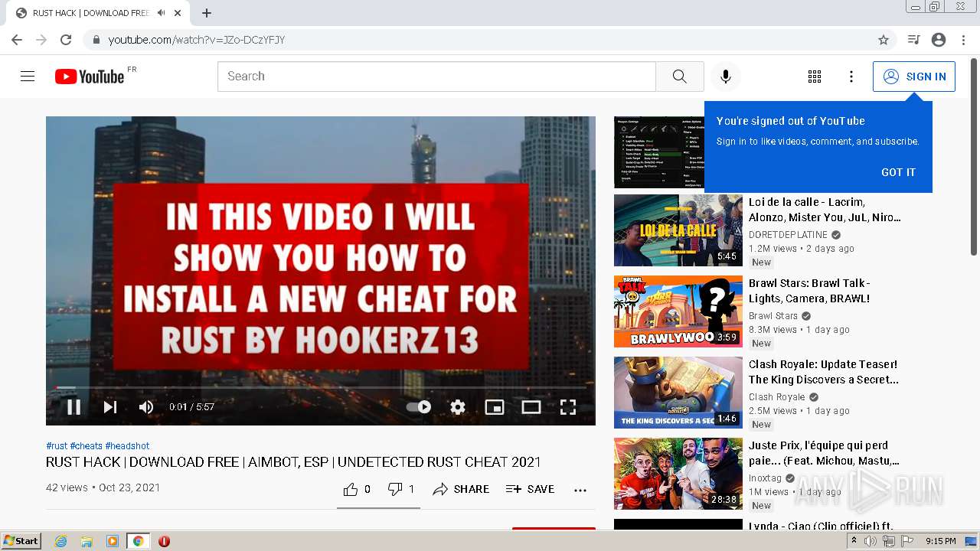This screenshot has width=980, height=551.
Task: View site info via padlock icon
Action: coord(96,40)
